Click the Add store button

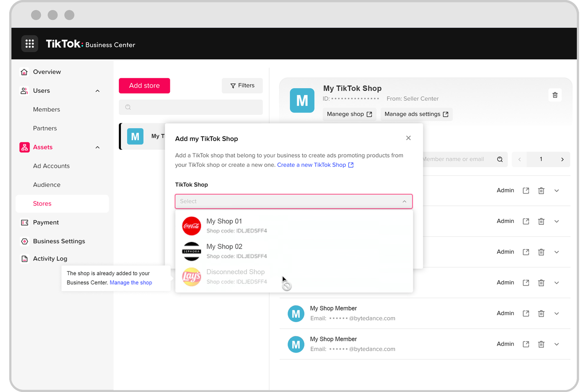tap(144, 85)
